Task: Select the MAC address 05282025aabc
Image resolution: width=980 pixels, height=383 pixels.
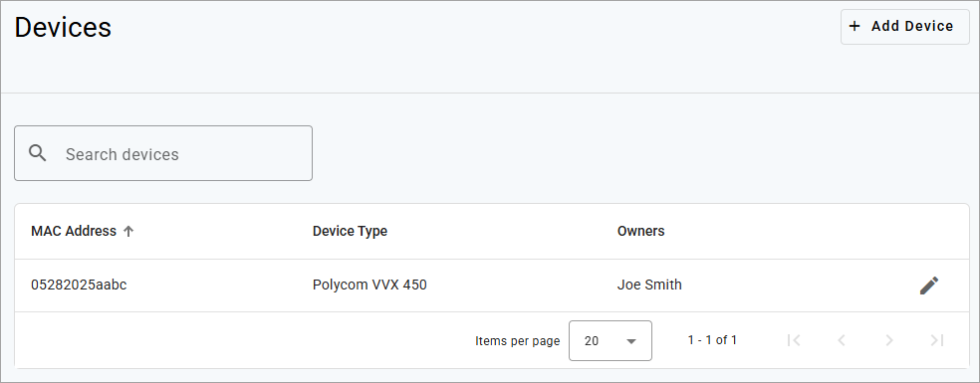Action: 79,286
